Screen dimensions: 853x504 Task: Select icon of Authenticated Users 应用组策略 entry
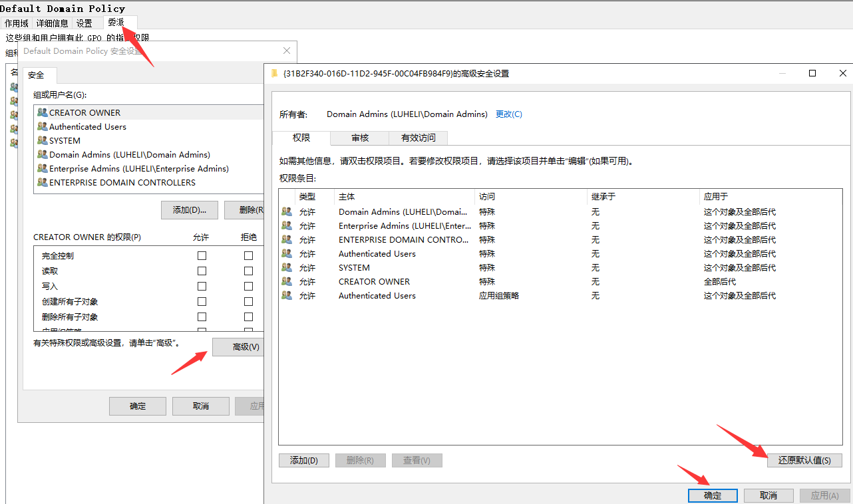coord(287,295)
